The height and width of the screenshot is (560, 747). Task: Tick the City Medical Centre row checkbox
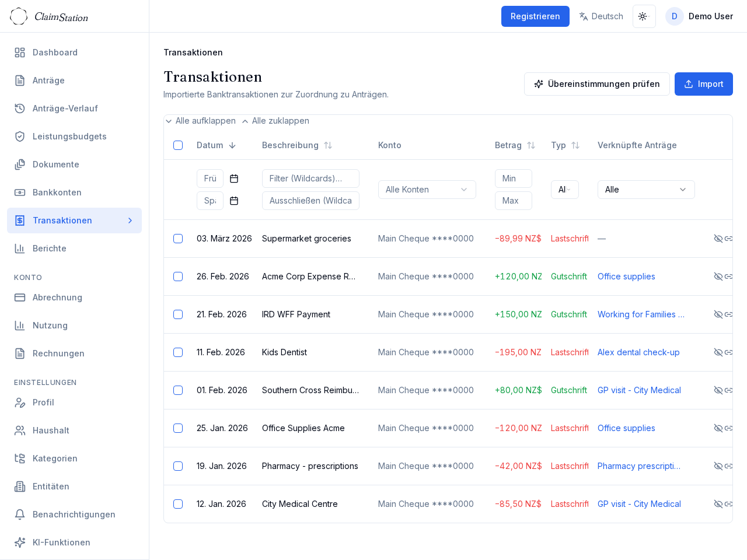[178, 504]
